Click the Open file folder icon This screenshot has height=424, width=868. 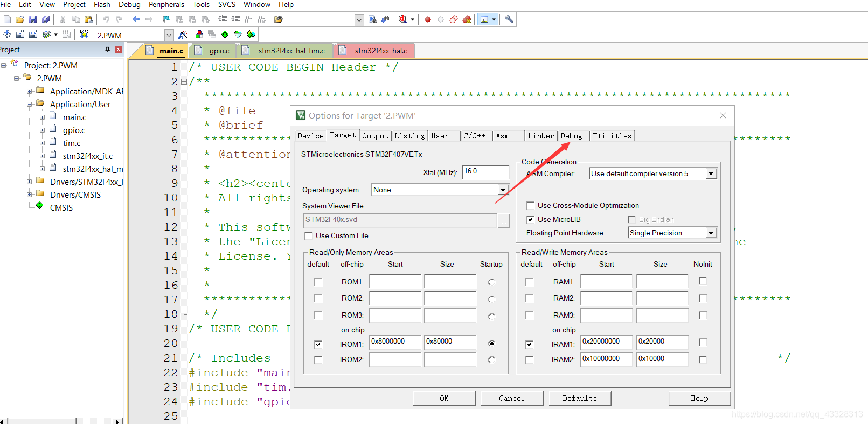pyautogui.click(x=20, y=19)
